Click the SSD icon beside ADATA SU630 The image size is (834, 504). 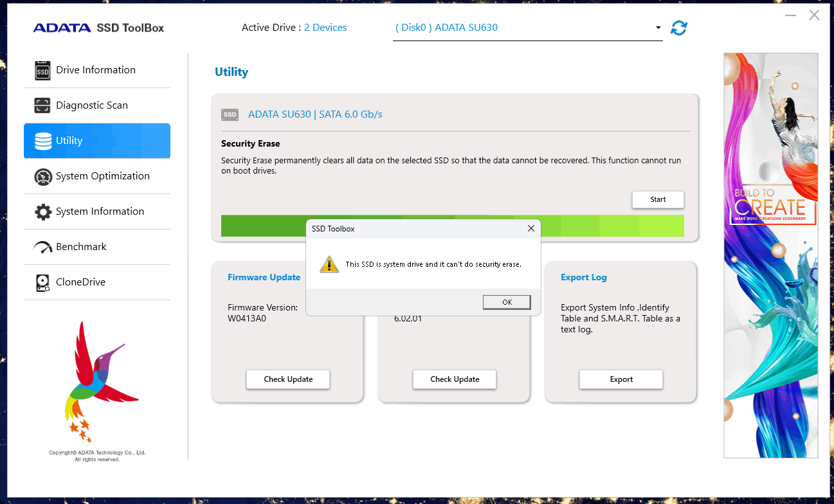[x=230, y=114]
